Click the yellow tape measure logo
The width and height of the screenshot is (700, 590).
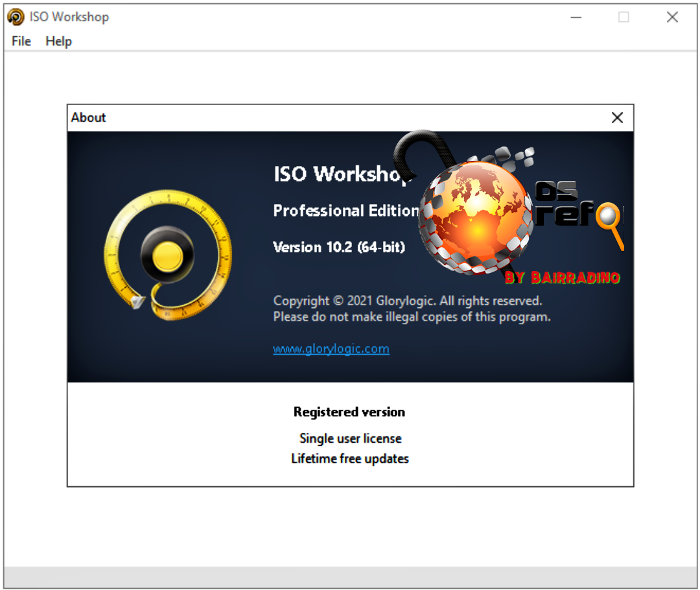coord(168,255)
